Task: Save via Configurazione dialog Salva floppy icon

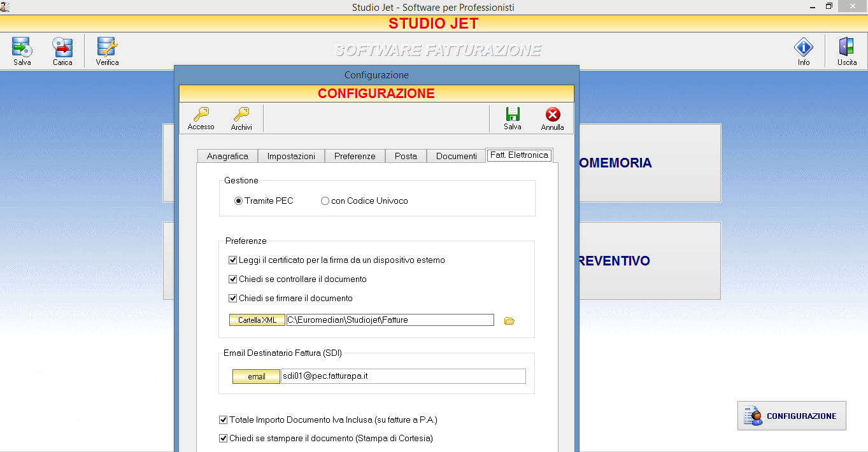Action: click(x=513, y=114)
